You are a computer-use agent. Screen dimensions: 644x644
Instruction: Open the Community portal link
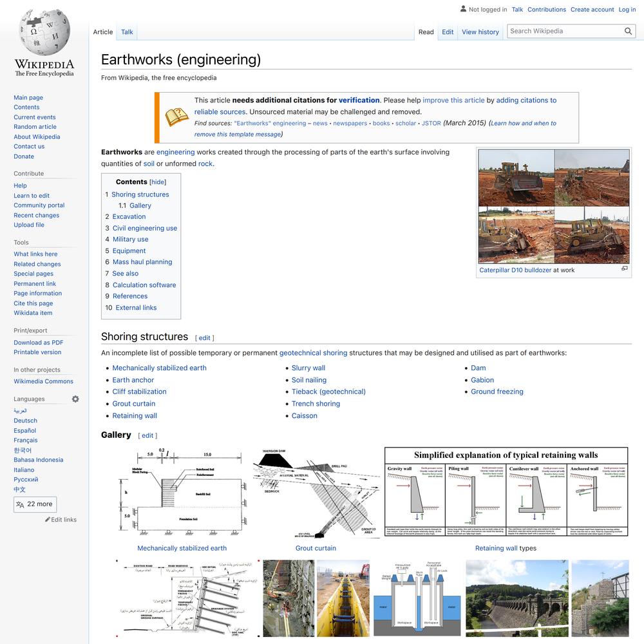tap(39, 205)
